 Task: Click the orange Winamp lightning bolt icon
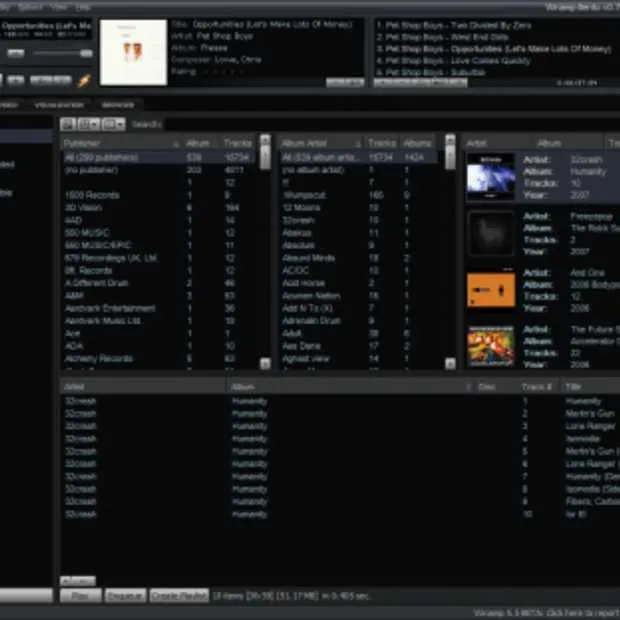[x=84, y=80]
